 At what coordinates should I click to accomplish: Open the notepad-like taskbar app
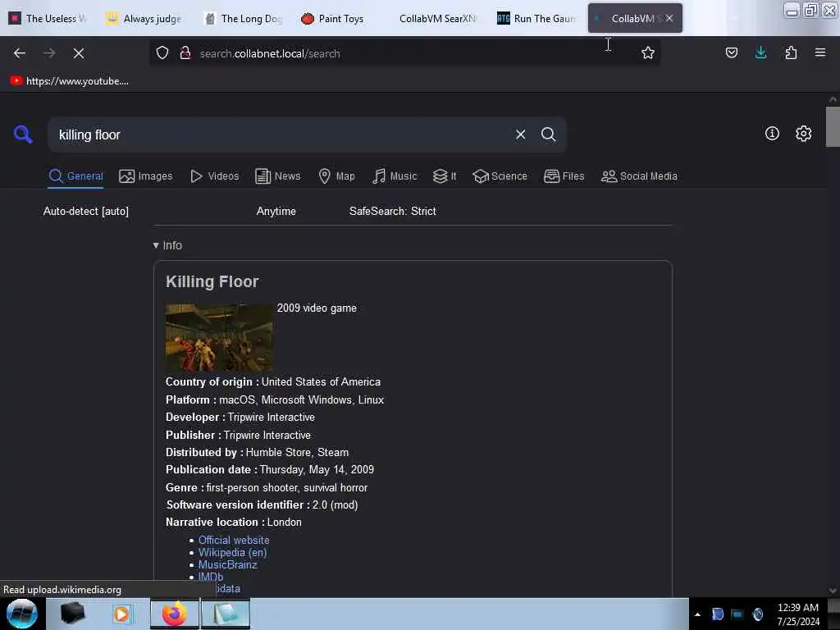[226, 614]
